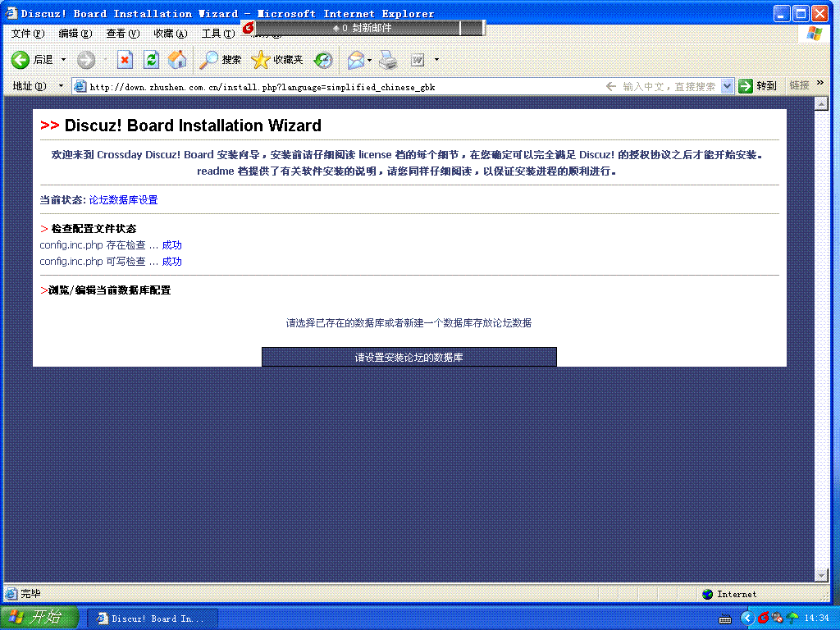This screenshot has width=840, height=630.
Task: Click into the URL address field
Action: [x=343, y=86]
